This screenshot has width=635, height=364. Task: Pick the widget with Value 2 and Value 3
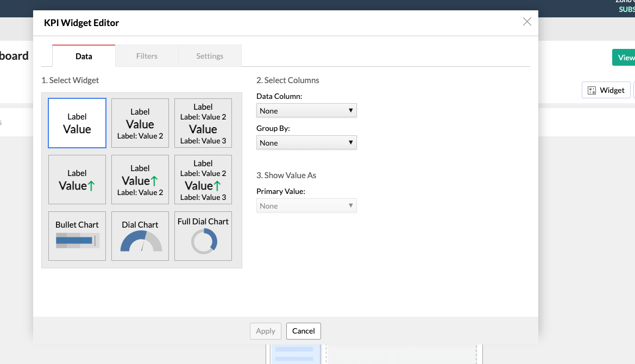[x=203, y=123]
